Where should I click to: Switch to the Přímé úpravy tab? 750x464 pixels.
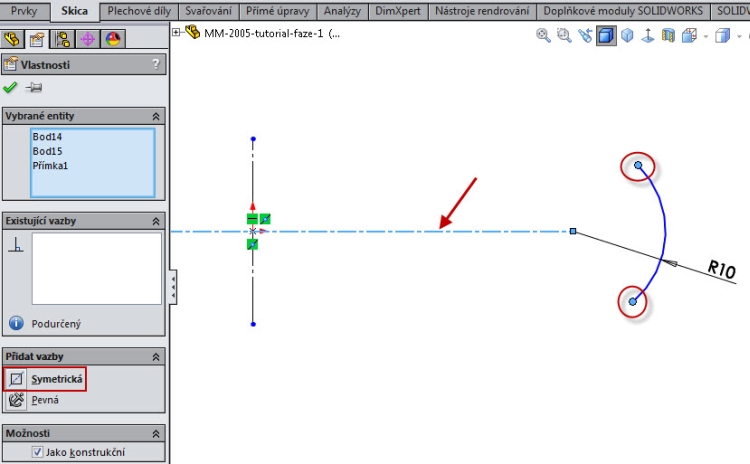coord(278,11)
